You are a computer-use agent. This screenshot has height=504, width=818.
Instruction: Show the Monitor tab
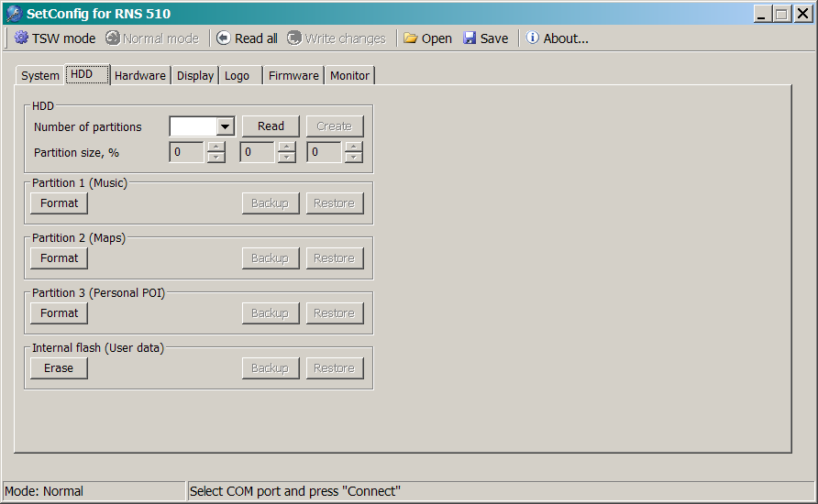tap(349, 75)
